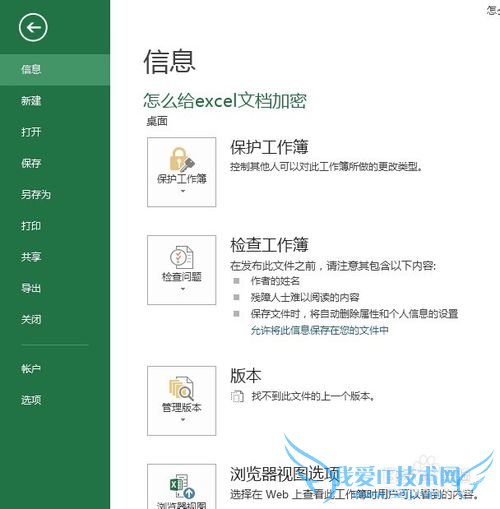The image size is (500, 509).
Task: Click the 信息 page heading
Action: [x=169, y=62]
